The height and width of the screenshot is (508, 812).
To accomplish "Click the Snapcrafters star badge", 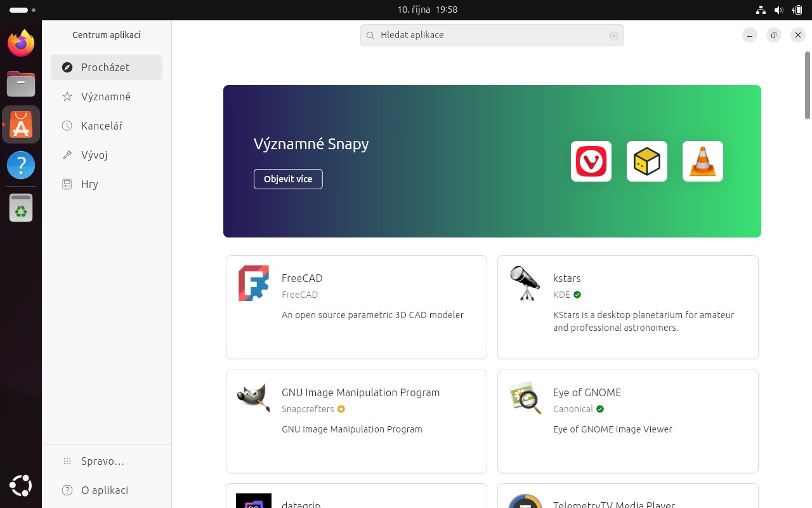I will [341, 409].
